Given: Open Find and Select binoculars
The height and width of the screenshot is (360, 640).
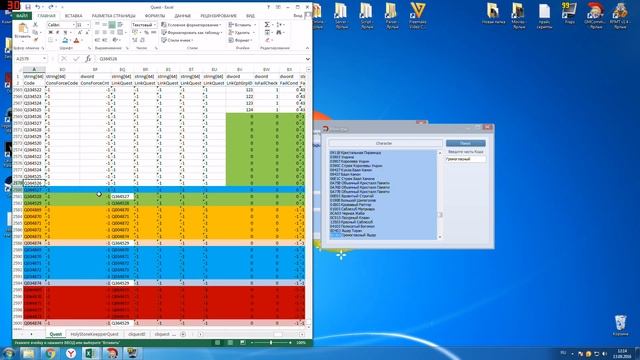Looking at the screenshot, I should pyautogui.click(x=280, y=32).
